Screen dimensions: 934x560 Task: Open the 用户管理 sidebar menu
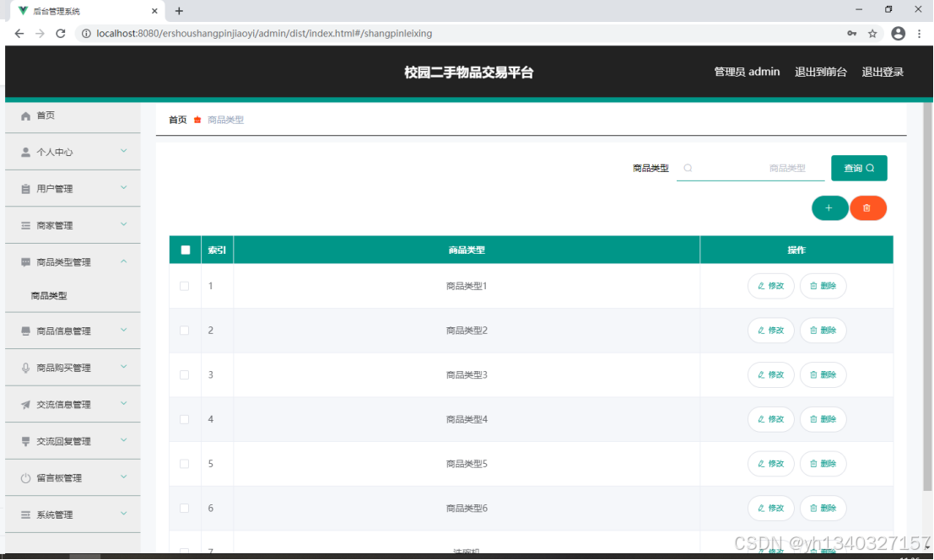click(x=73, y=189)
